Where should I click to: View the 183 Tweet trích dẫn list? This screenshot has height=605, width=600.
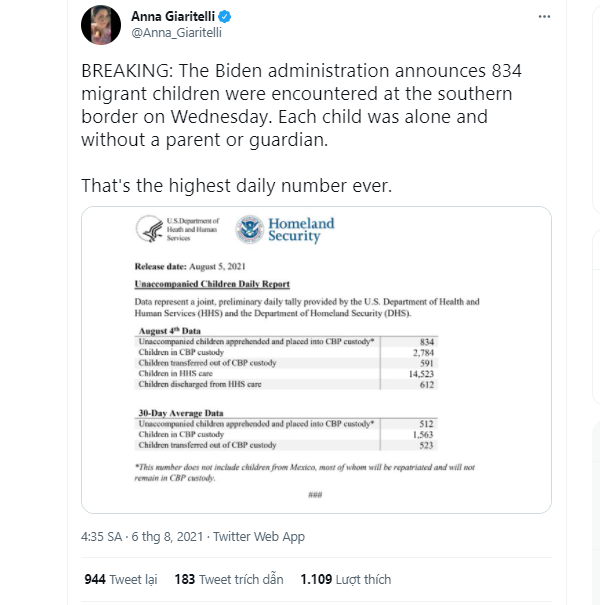[x=229, y=579]
